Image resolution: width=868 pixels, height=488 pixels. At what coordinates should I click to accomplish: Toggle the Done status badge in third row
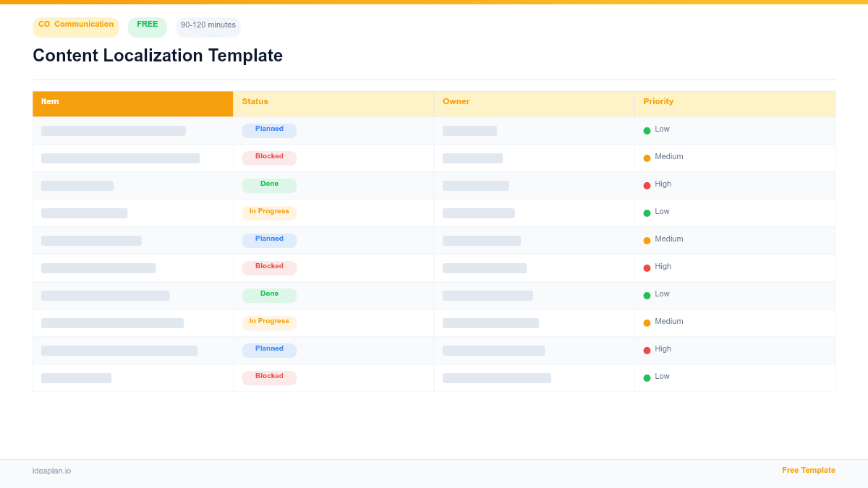268,184
